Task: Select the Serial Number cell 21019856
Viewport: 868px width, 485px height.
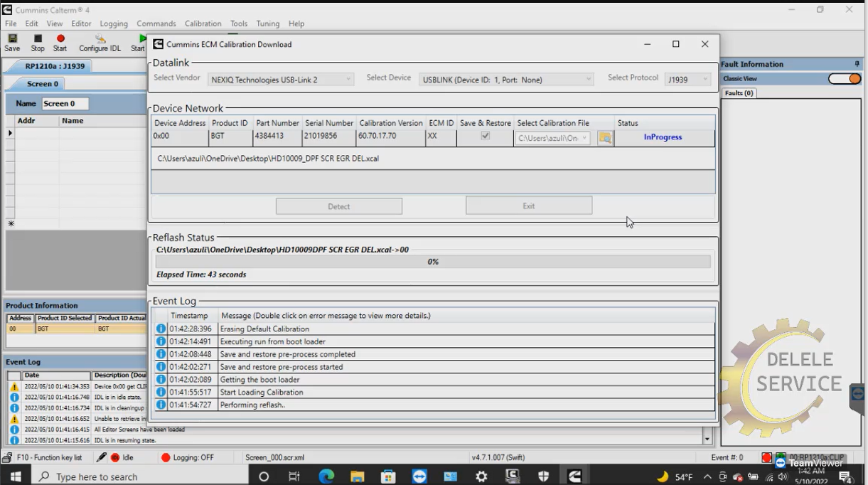Action: coord(329,138)
